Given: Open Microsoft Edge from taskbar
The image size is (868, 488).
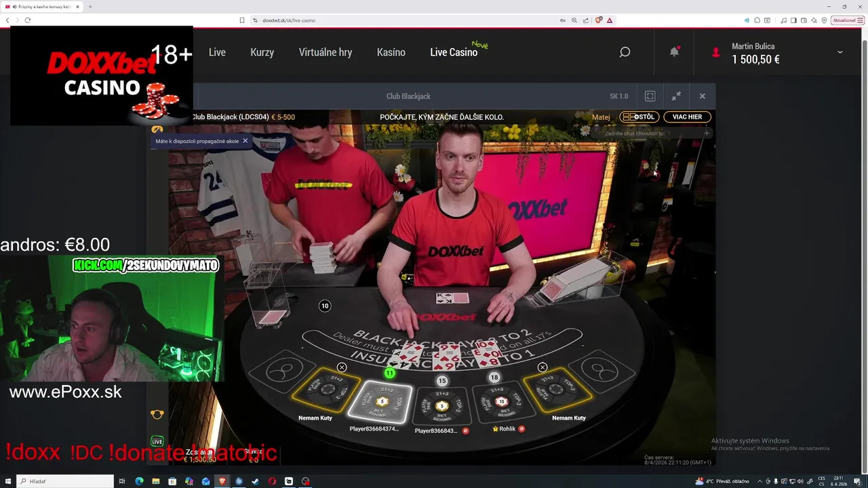Looking at the screenshot, I should pyautogui.click(x=139, y=481).
